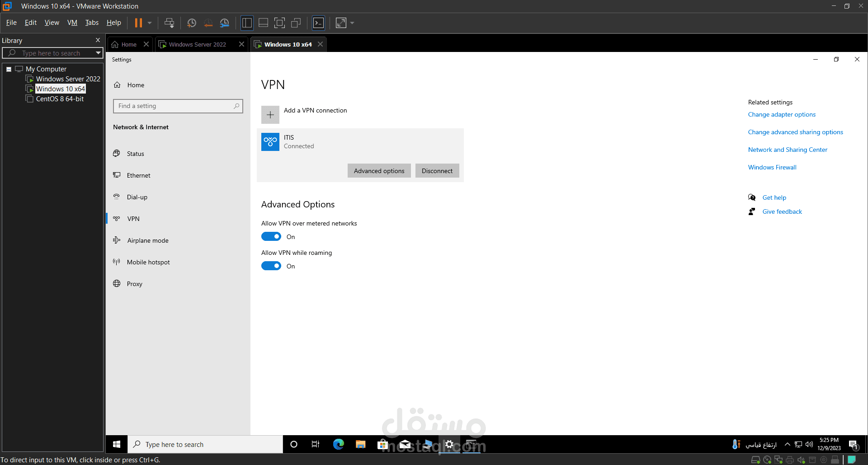Click the guest taskbar search box
This screenshot has width=868, height=465.
206,444
